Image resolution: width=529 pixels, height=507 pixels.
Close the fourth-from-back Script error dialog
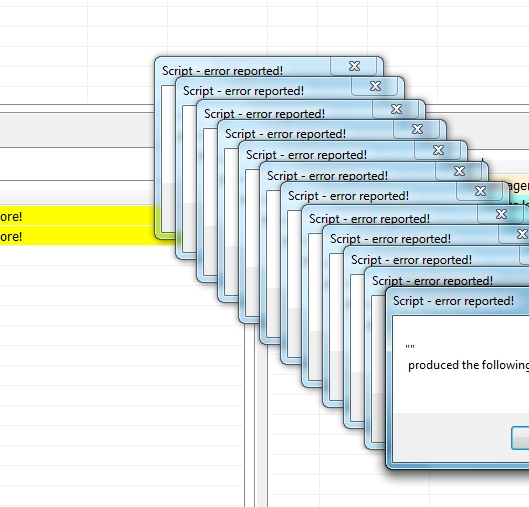pos(416,129)
